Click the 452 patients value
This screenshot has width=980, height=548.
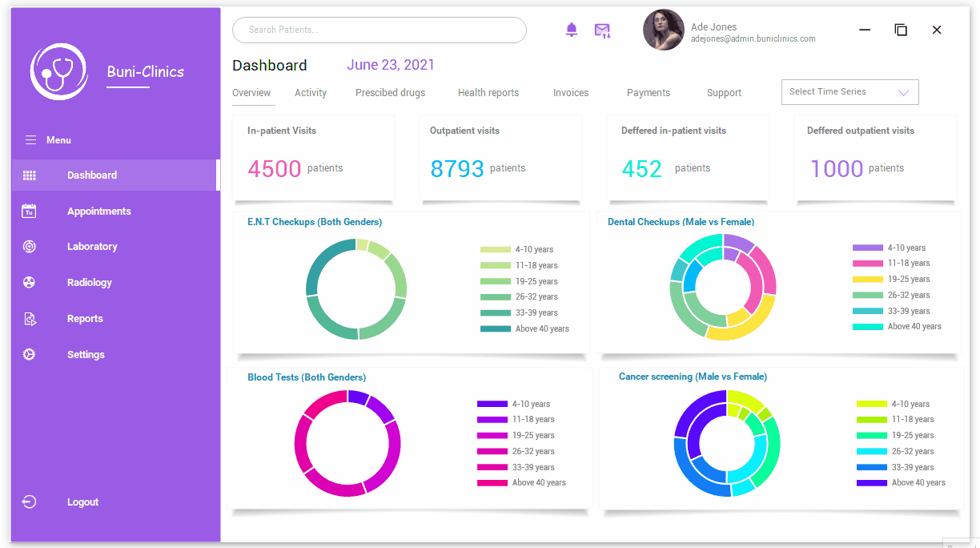[642, 169]
